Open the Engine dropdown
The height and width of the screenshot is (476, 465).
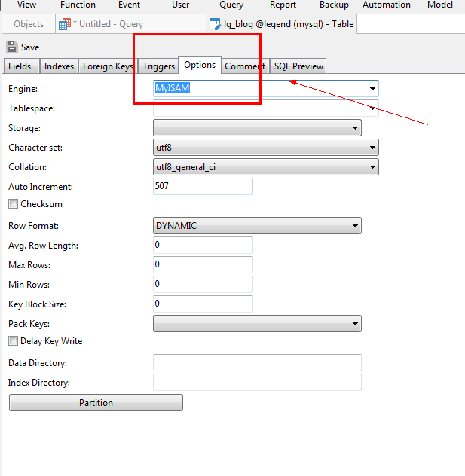pyautogui.click(x=372, y=89)
